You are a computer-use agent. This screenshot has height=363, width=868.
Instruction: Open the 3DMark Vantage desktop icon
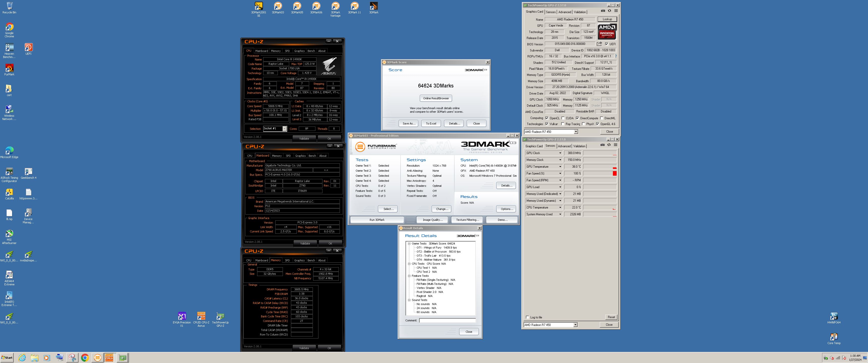click(335, 9)
